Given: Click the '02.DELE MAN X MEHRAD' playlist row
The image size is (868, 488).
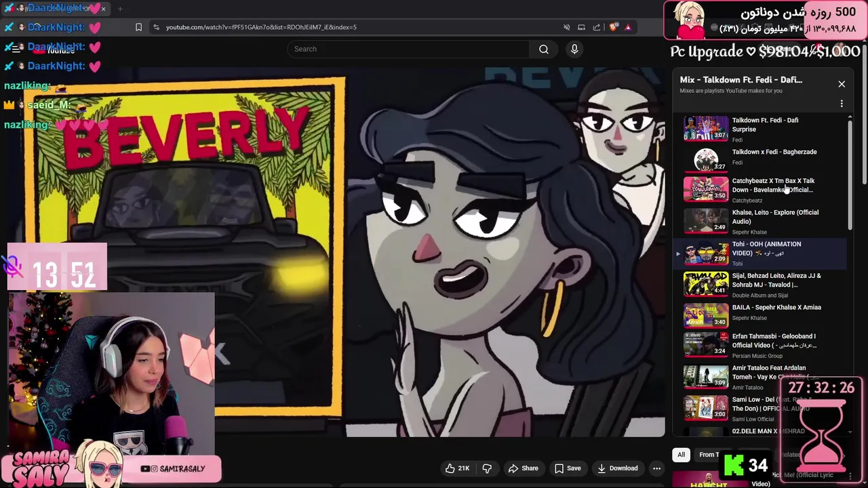Looking at the screenshot, I should (x=759, y=431).
